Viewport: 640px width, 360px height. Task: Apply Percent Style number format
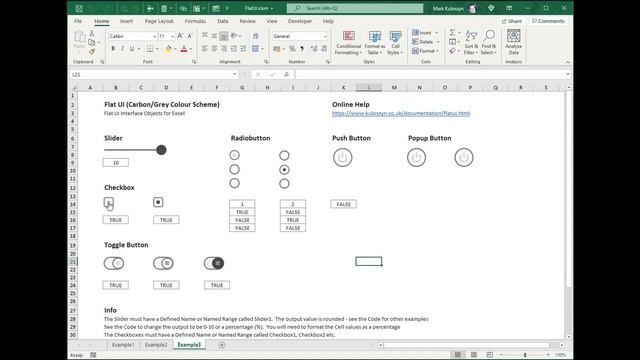click(x=292, y=49)
